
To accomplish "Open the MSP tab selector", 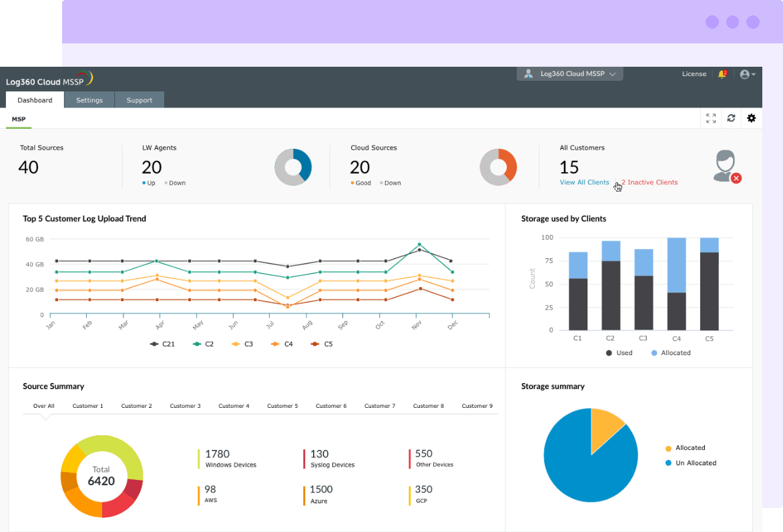I will [18, 118].
